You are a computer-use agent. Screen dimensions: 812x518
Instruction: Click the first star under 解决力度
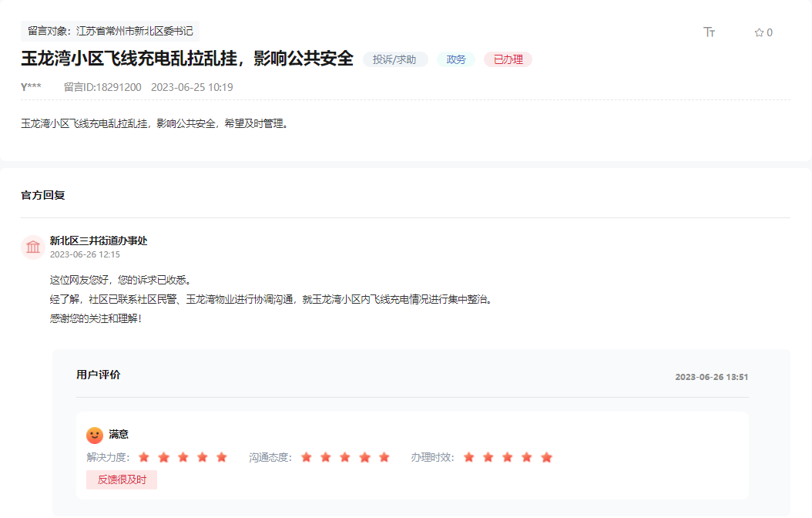point(144,456)
